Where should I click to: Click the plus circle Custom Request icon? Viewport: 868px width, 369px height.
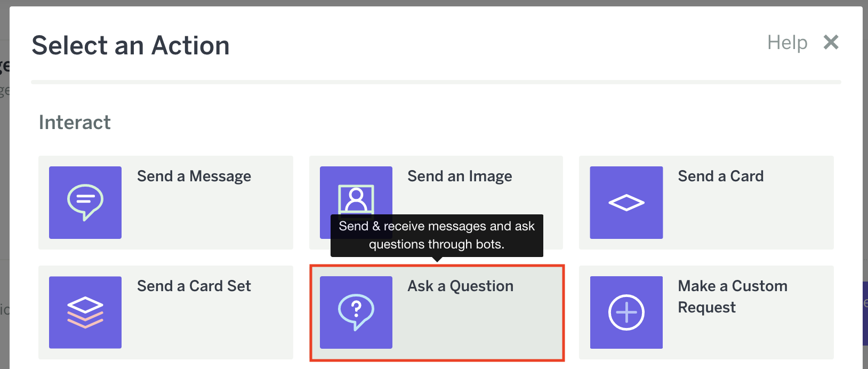(626, 312)
